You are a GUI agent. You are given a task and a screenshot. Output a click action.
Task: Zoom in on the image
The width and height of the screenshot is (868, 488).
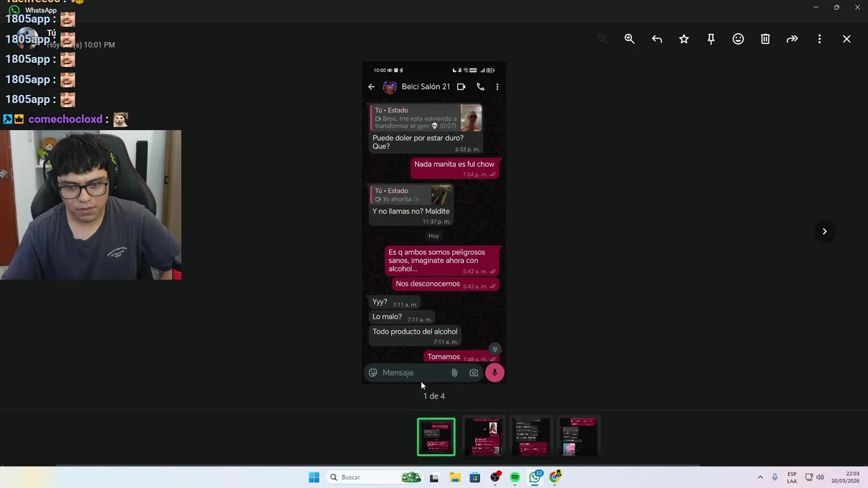coord(629,39)
